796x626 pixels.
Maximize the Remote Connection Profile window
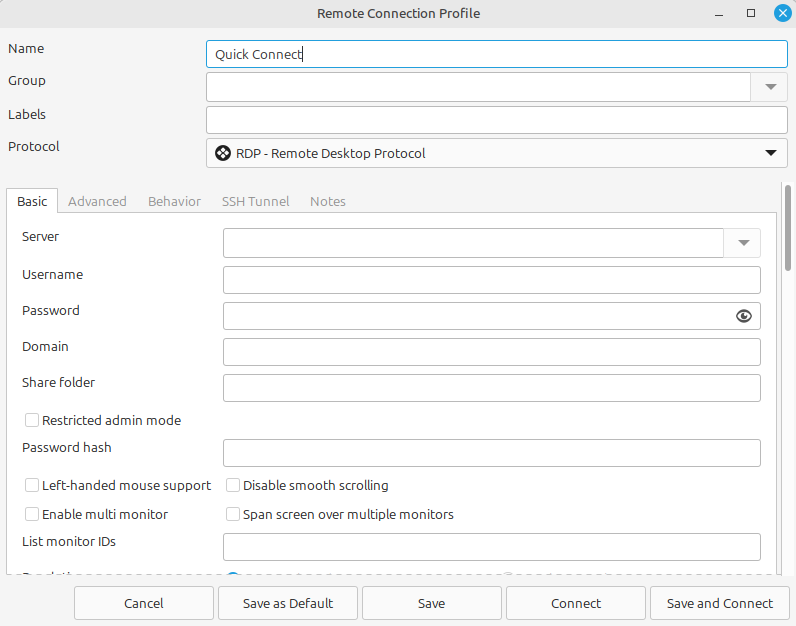(751, 14)
